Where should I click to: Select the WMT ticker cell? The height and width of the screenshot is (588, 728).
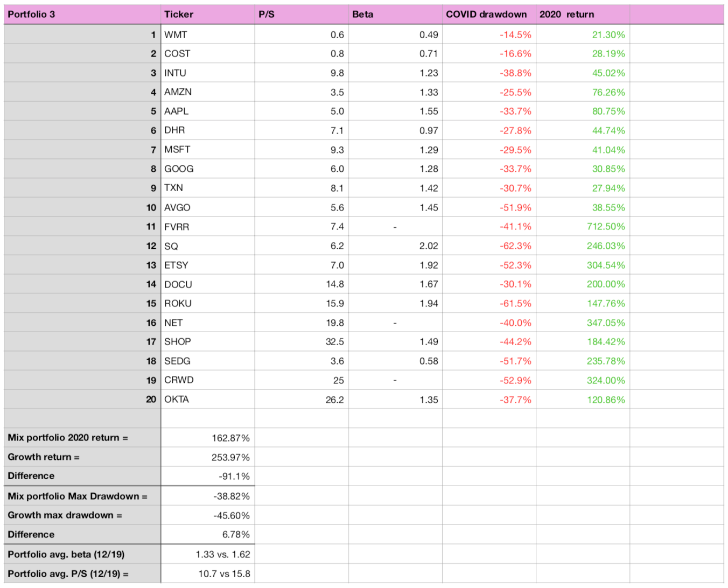coord(207,34)
